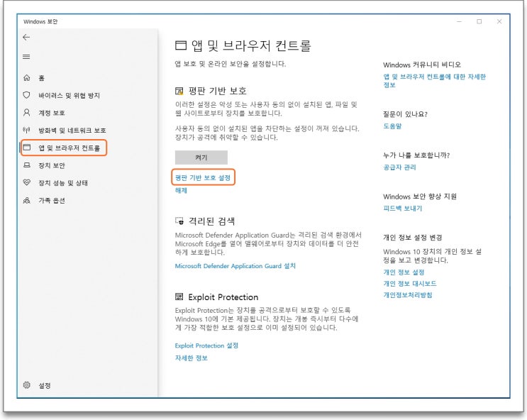Click the 개인 정보 설정 변경 heading
This screenshot has height=420, width=527.
[x=412, y=238]
